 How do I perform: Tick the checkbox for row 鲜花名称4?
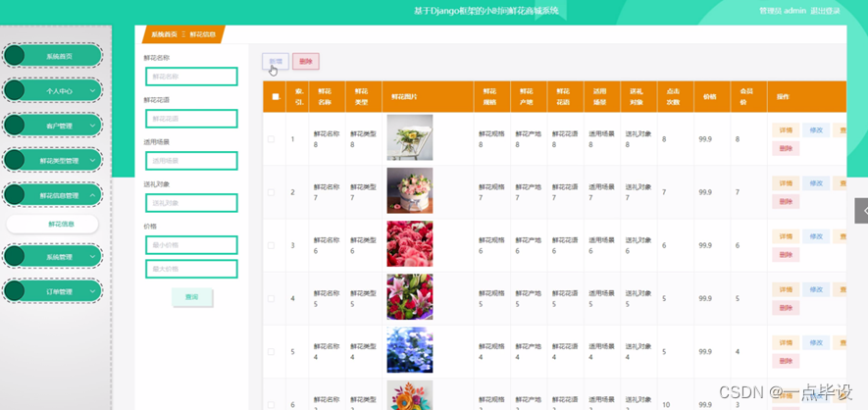(x=272, y=351)
